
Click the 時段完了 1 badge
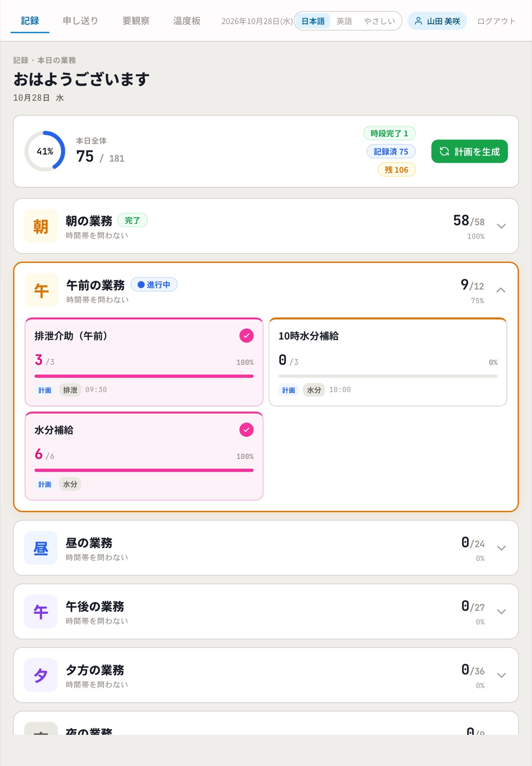pyautogui.click(x=389, y=133)
